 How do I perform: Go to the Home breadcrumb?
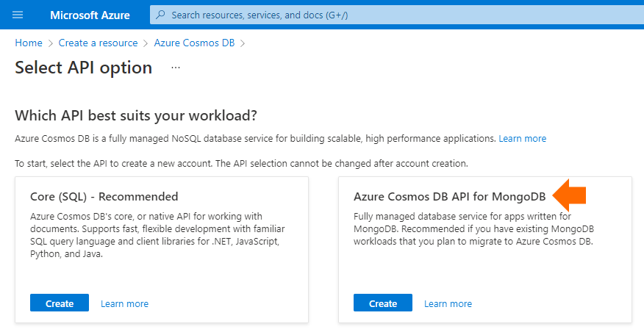click(29, 43)
